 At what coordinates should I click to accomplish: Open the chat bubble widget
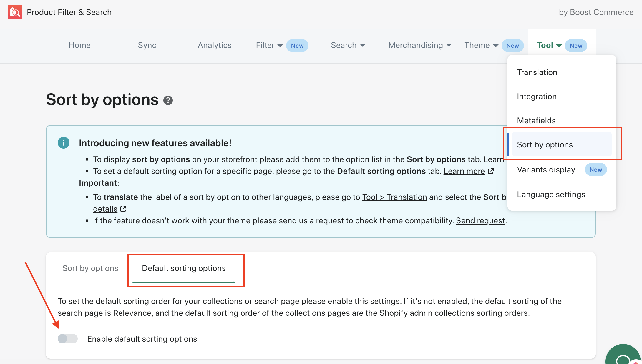click(x=623, y=354)
